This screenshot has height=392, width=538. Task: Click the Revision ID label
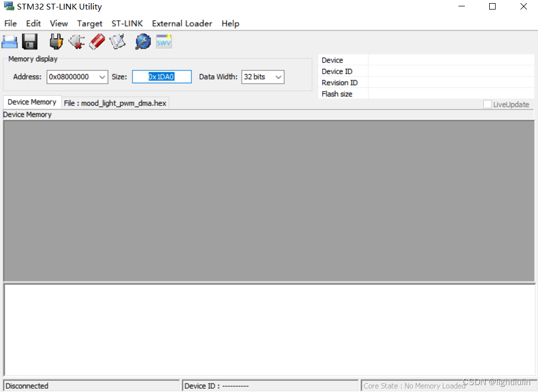339,83
